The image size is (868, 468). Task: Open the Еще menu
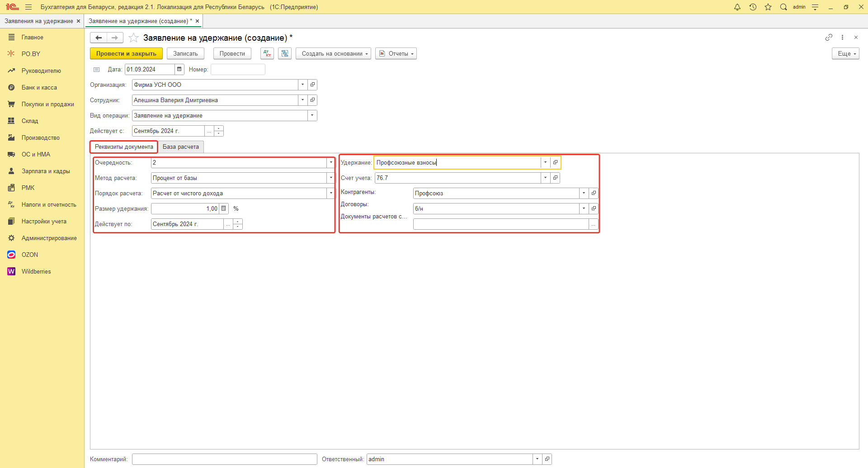tap(845, 53)
